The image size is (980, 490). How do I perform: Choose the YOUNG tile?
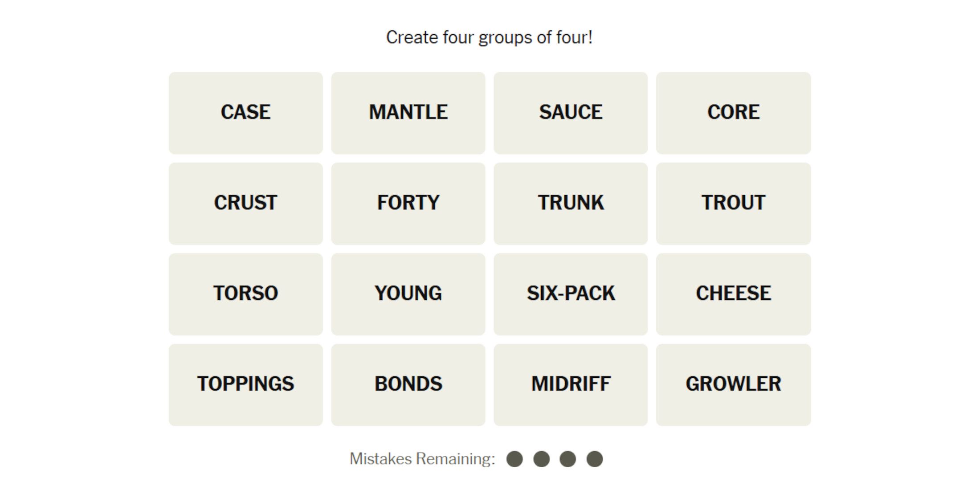(x=408, y=294)
